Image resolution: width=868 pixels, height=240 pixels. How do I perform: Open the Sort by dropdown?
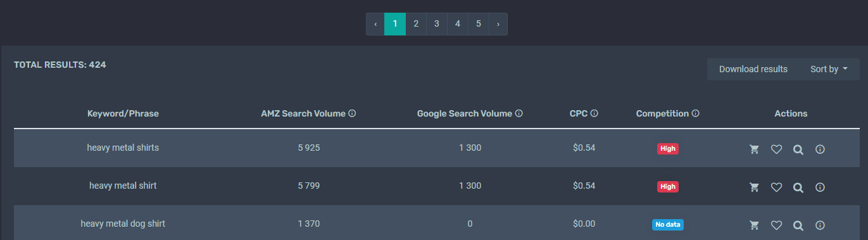829,69
